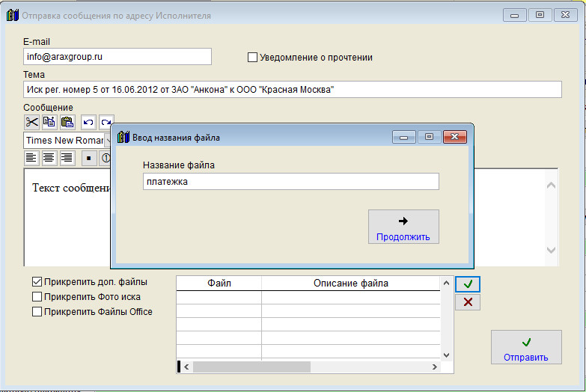586x392 pixels.
Task: Click the Описание файла column header
Action: (351, 284)
